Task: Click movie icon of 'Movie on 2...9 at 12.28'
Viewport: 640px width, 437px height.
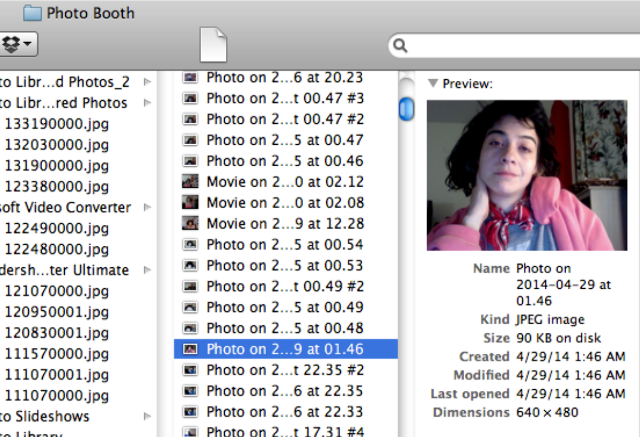Action: coord(190,223)
